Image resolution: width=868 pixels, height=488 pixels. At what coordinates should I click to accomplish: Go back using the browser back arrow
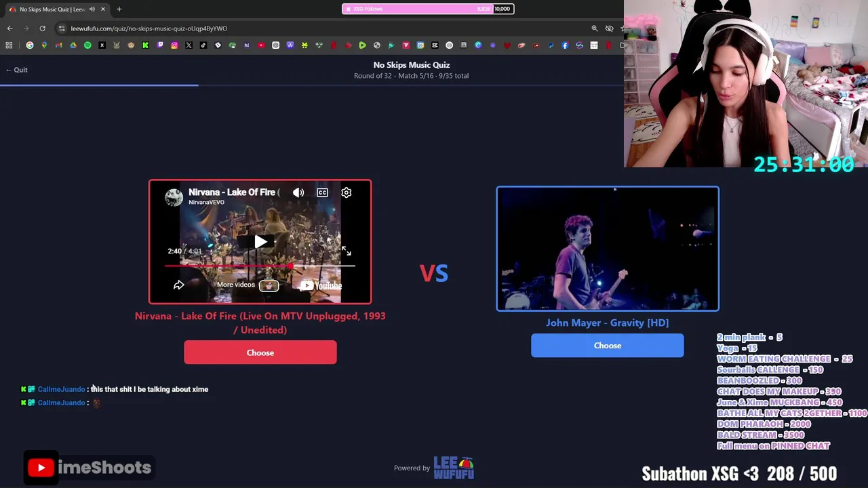coord(9,28)
